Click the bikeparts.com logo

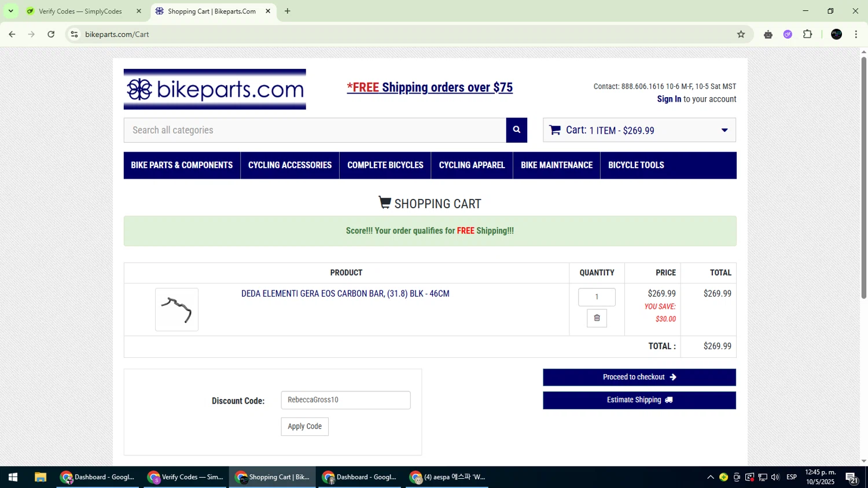(215, 89)
